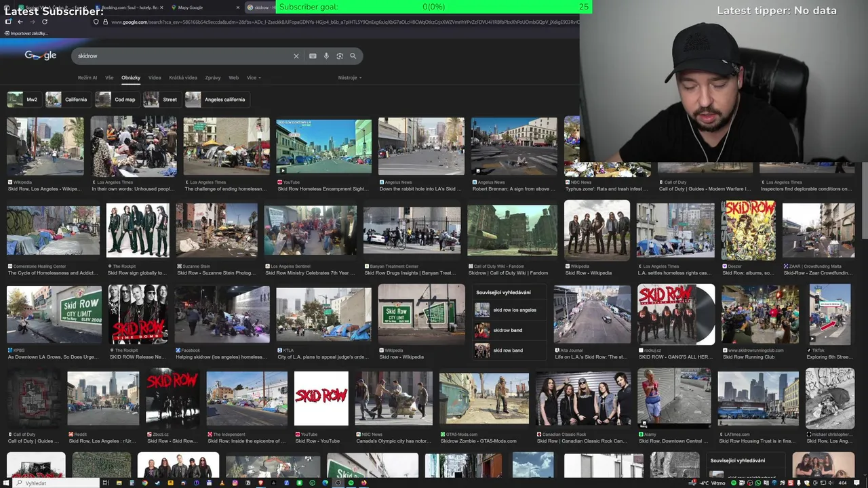The width and height of the screenshot is (868, 488).
Task: Open the Canadian Classic Rock band image
Action: tap(583, 398)
